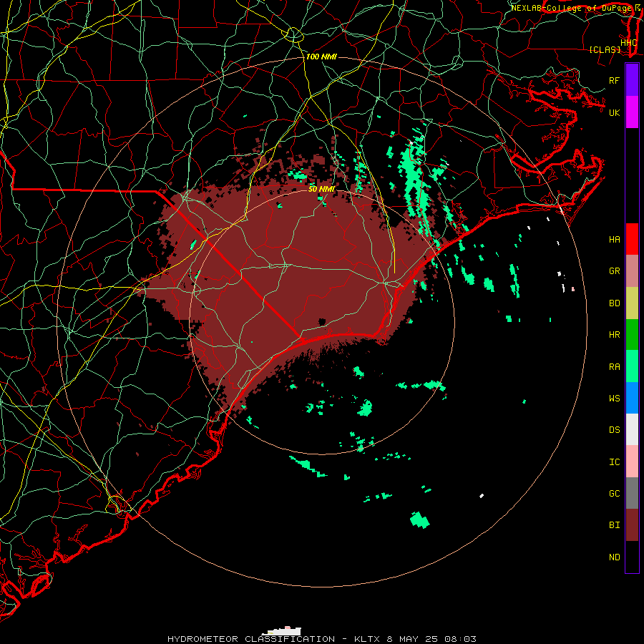Click the HHC product code text
This screenshot has height=644, width=644.
pyautogui.click(x=628, y=43)
